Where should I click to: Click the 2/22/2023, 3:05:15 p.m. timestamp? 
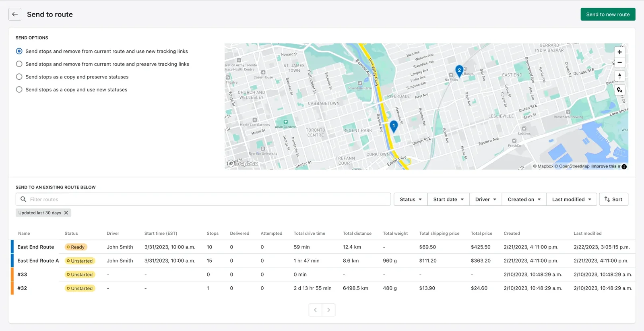pos(602,247)
